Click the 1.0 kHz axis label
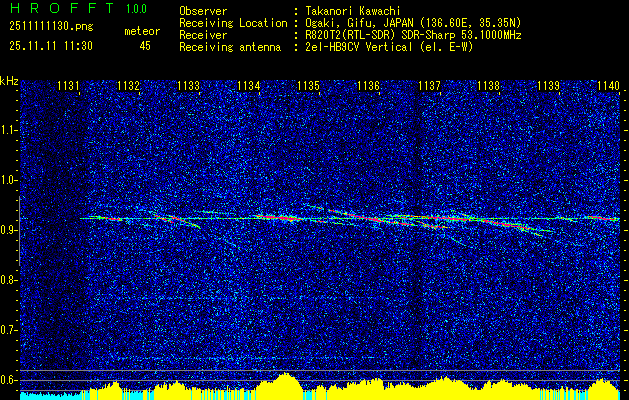 coord(8,180)
